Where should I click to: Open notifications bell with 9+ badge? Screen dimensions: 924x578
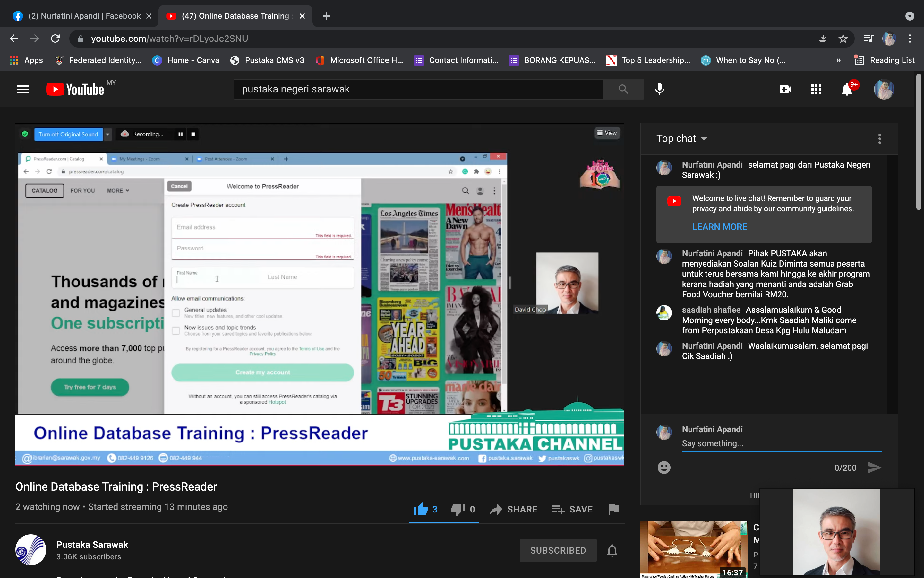(x=847, y=89)
